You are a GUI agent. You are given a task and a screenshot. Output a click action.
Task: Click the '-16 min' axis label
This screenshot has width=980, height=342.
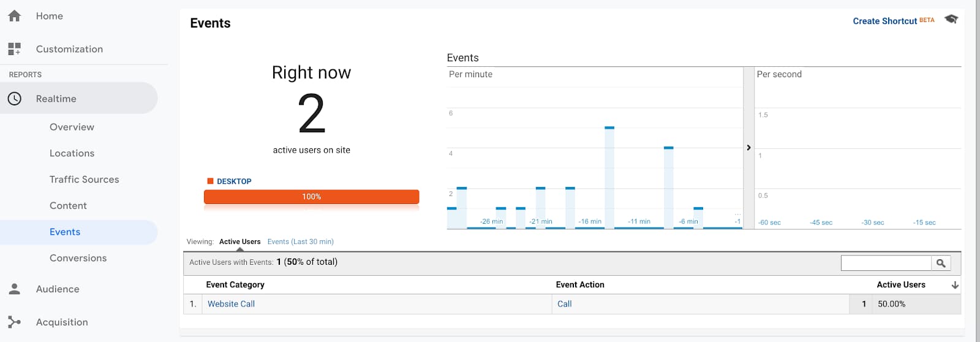(x=590, y=221)
